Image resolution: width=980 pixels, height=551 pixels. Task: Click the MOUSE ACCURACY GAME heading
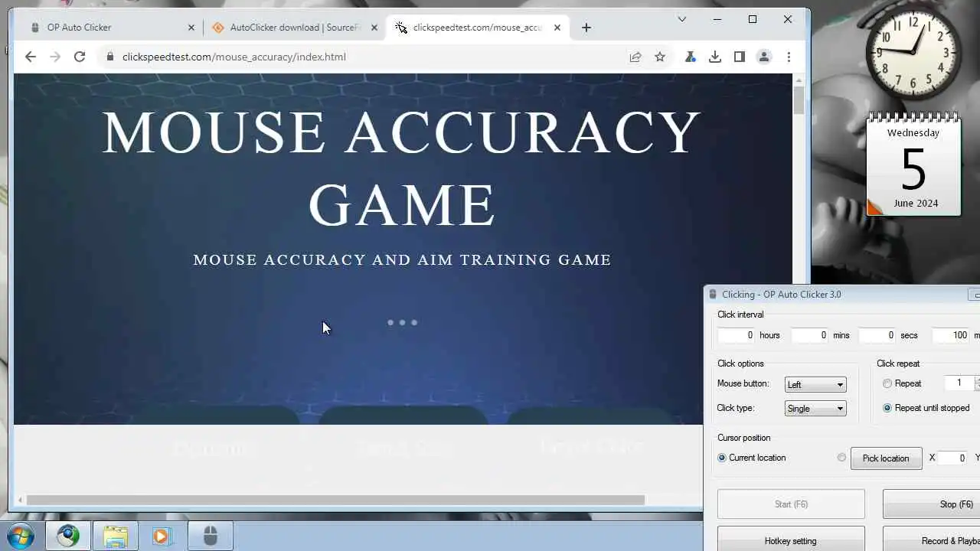coord(401,168)
